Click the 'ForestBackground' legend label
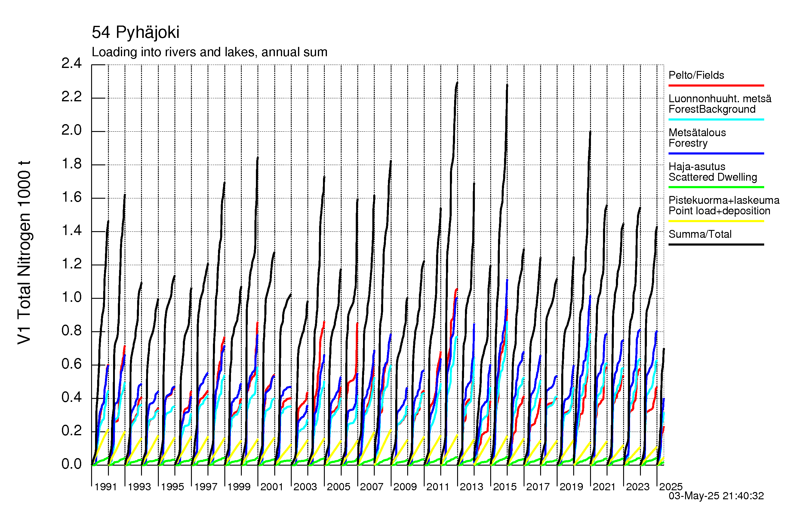Screen dimensions: 812x511 click(x=712, y=109)
